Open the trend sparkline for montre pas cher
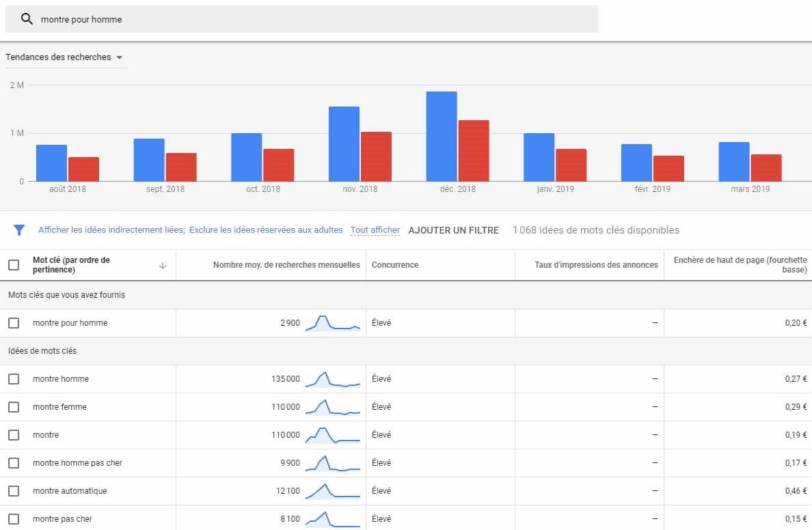Screen dimensions: 812x530 (332, 518)
